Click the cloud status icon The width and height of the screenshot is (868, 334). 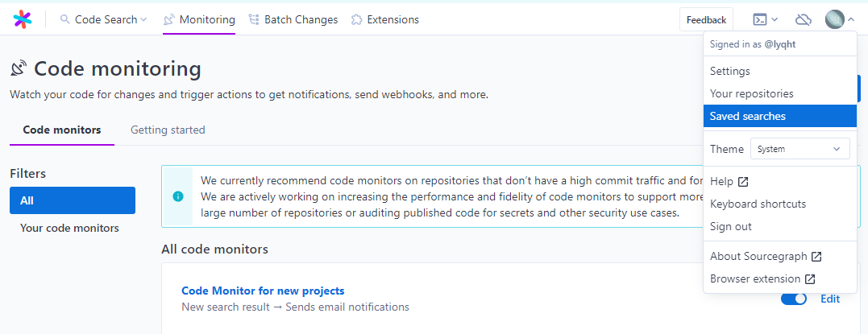[803, 19]
